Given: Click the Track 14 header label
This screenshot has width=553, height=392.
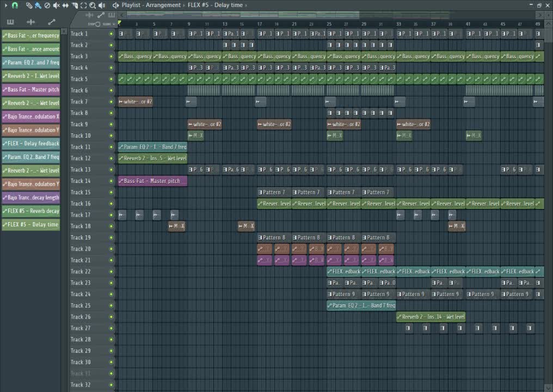Looking at the screenshot, I should coord(81,181).
